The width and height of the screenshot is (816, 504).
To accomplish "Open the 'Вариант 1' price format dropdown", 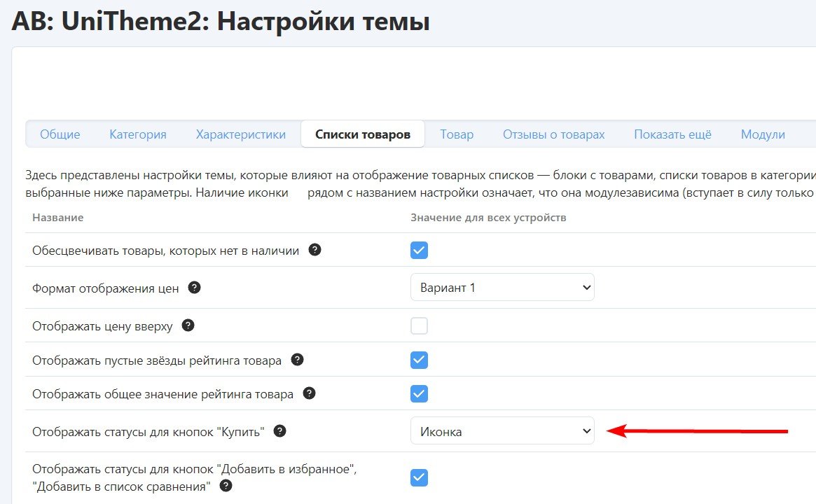I will (502, 288).
